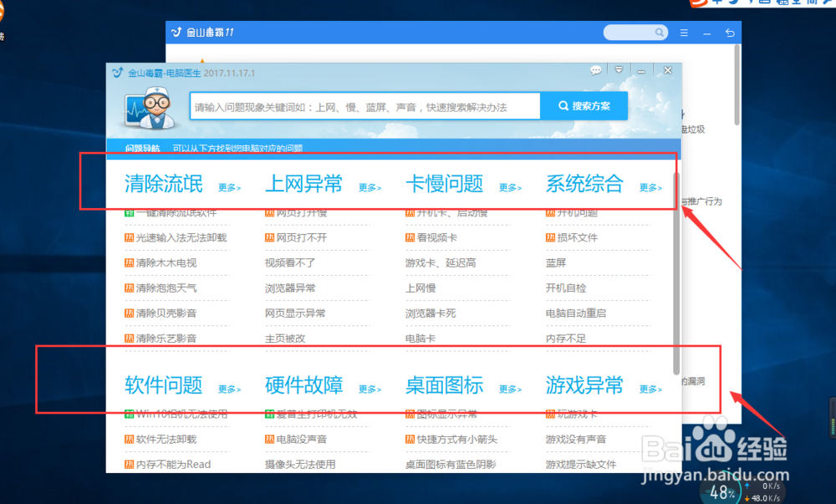Click 游戏没有声音 entry
Screen dimensions: 836x504
(x=576, y=439)
